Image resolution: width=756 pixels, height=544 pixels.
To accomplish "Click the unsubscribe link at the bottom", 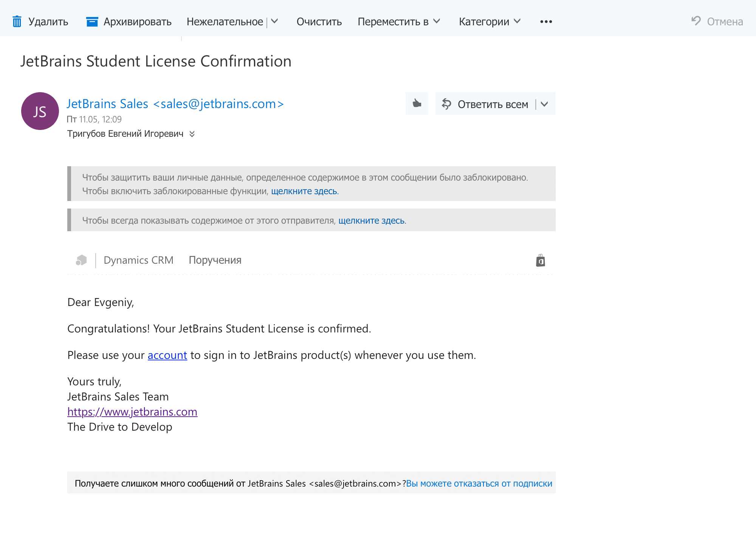I will click(x=479, y=484).
